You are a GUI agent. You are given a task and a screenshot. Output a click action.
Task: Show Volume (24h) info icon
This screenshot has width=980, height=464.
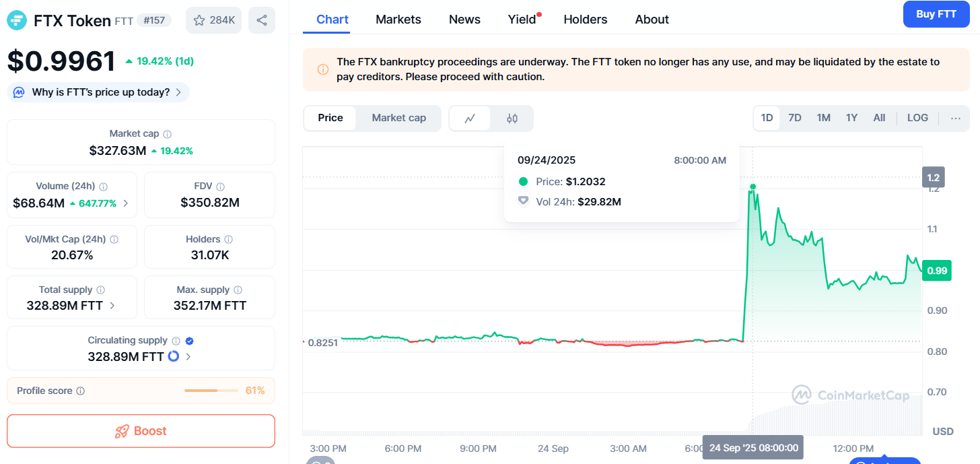103,187
